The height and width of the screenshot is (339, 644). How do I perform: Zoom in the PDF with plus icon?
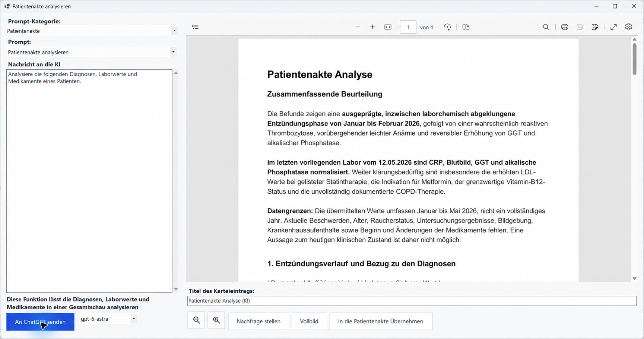click(x=372, y=27)
